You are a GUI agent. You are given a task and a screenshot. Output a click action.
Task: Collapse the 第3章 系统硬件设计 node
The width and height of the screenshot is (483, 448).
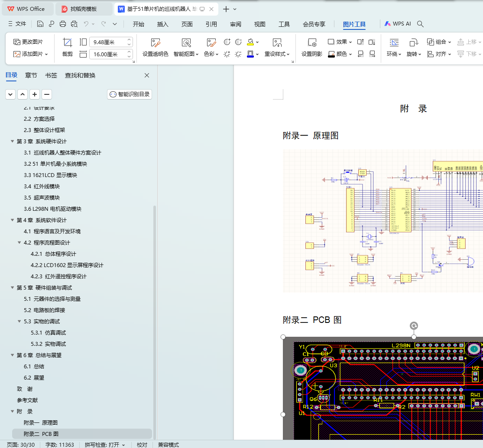pyautogui.click(x=12, y=142)
